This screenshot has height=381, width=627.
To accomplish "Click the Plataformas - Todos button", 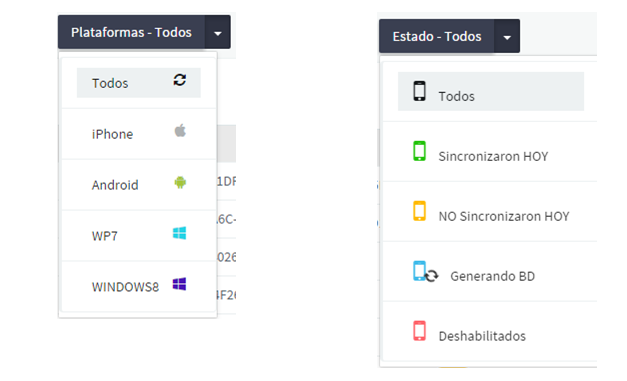I will coord(132,32).
